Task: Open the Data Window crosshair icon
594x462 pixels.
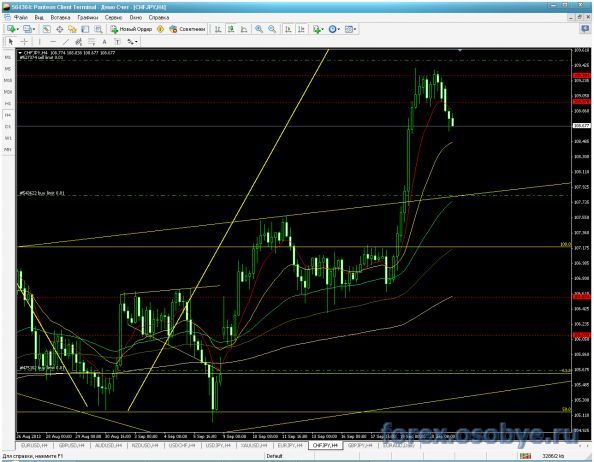Action: (x=59, y=29)
